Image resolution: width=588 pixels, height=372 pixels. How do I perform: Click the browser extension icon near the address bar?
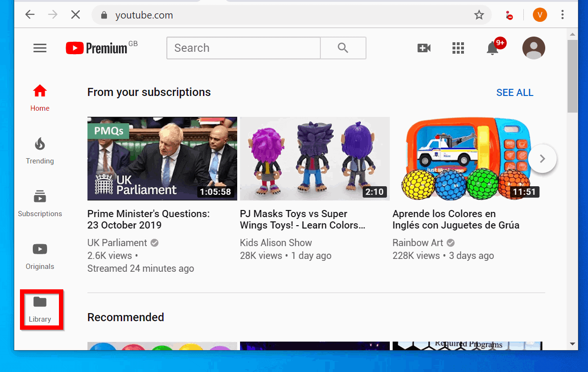coord(509,15)
